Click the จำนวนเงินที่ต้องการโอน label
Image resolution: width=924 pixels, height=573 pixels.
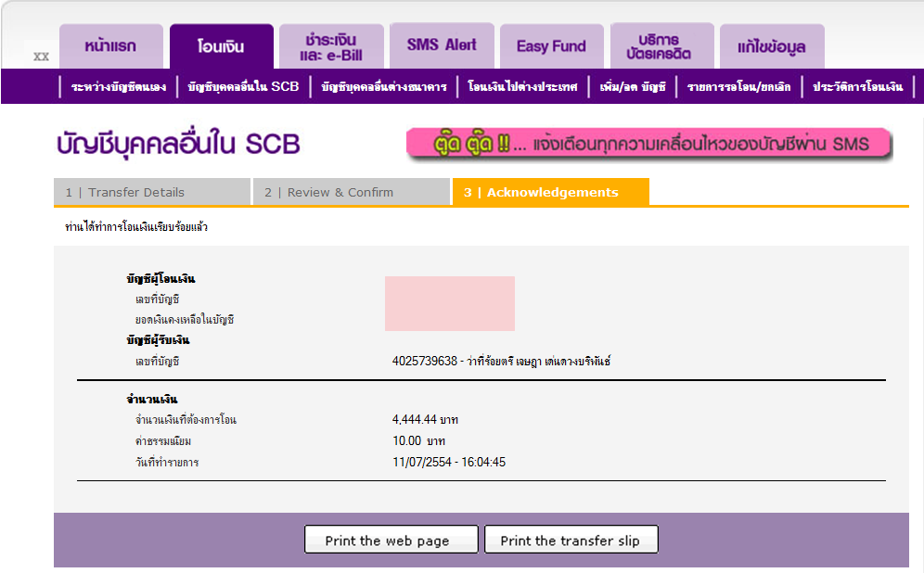(186, 420)
